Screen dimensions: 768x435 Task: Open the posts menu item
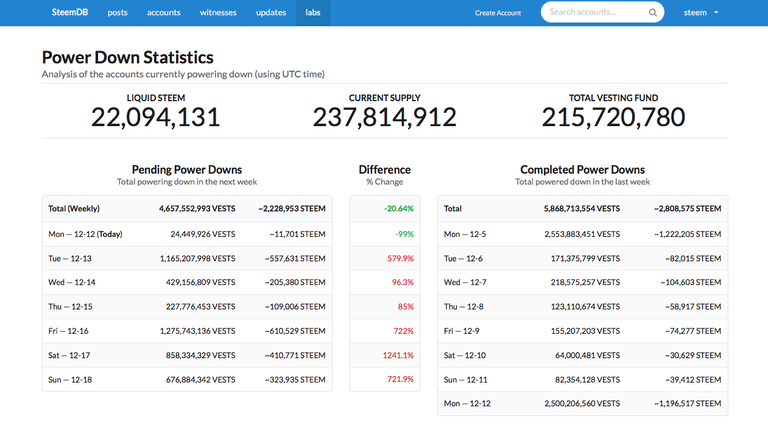click(118, 13)
